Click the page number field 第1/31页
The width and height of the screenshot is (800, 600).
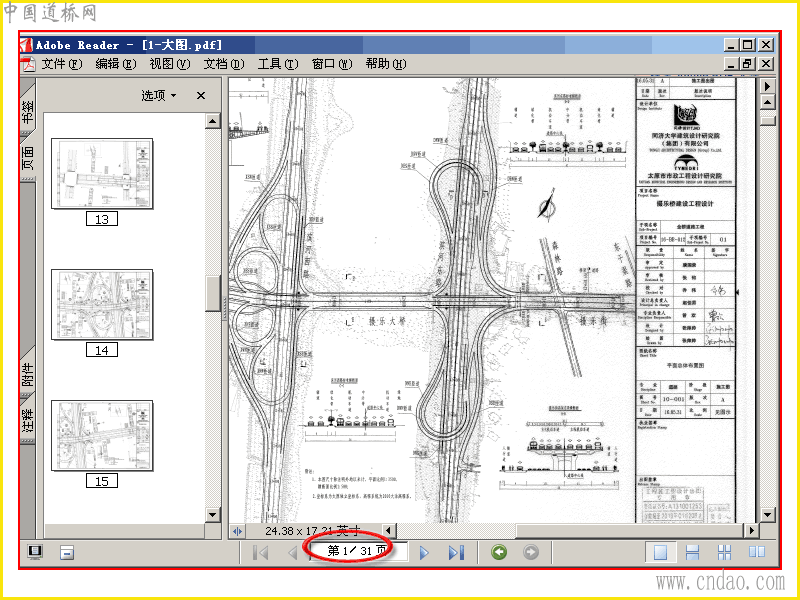[x=357, y=551]
